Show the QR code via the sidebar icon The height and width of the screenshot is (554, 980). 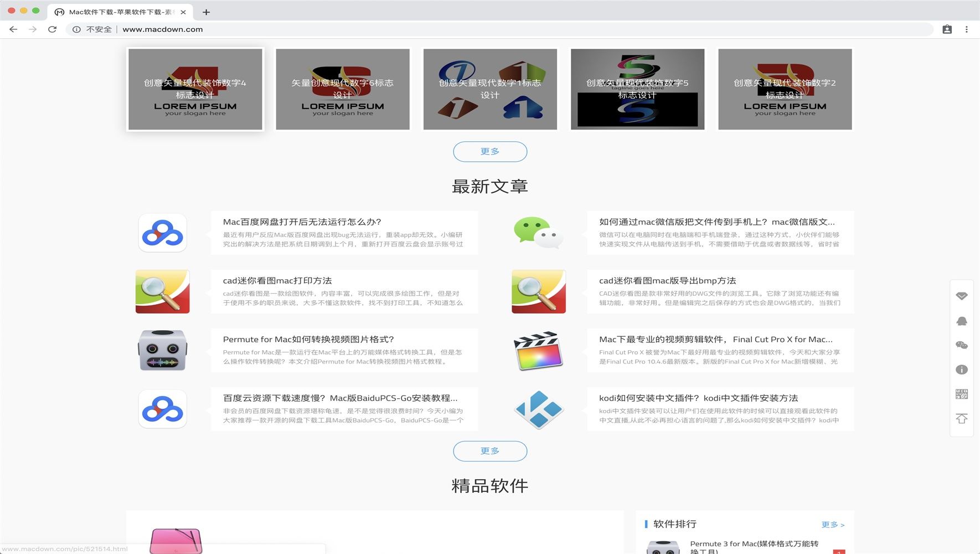(962, 393)
